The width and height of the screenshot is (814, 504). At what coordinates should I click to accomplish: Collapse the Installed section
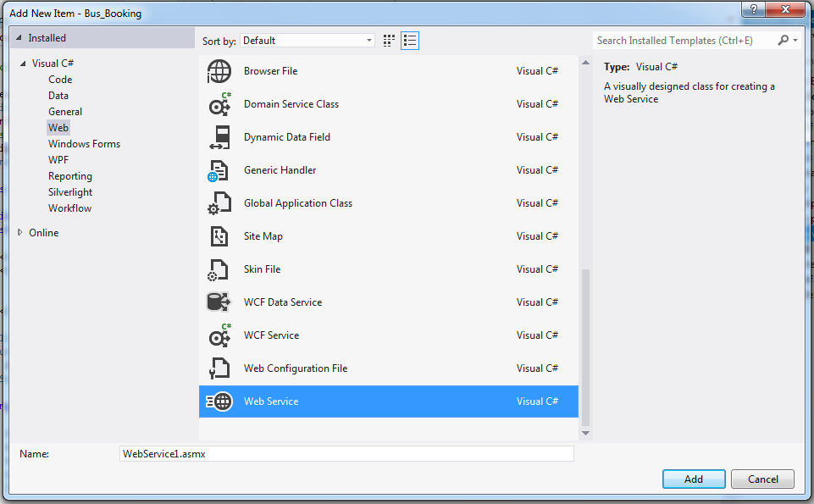19,38
